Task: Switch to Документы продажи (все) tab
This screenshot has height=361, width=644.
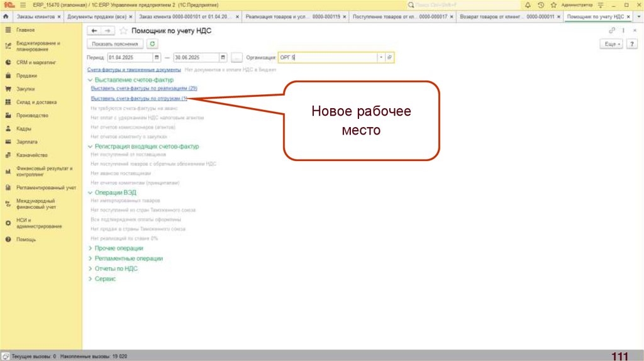Action: [96, 16]
